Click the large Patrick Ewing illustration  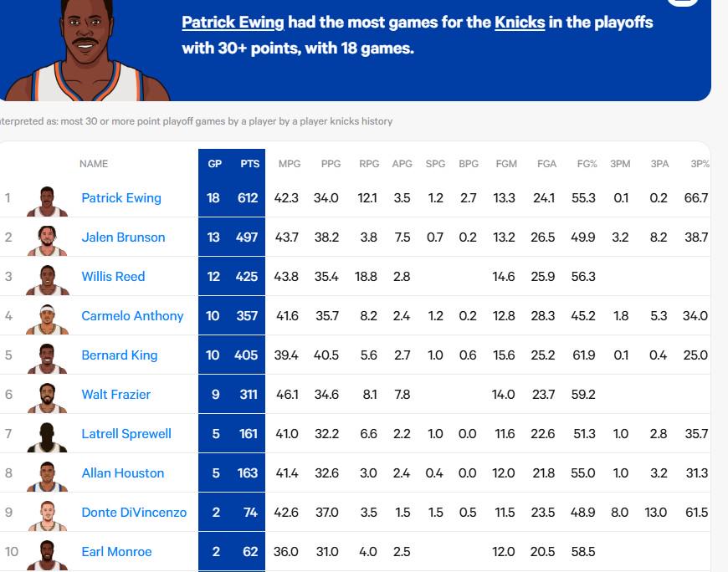click(x=87, y=50)
